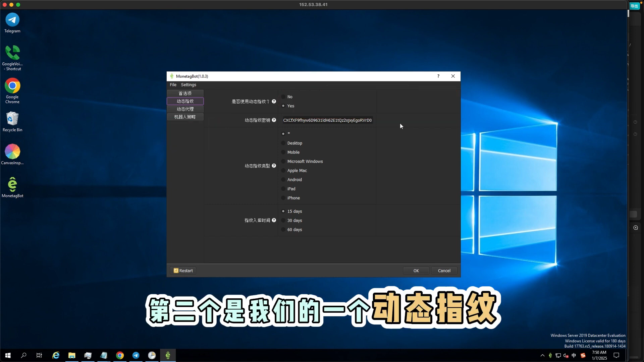The height and width of the screenshot is (362, 644).
Task: Click the taskbar clock showing 7:50 AM
Action: pos(599,355)
